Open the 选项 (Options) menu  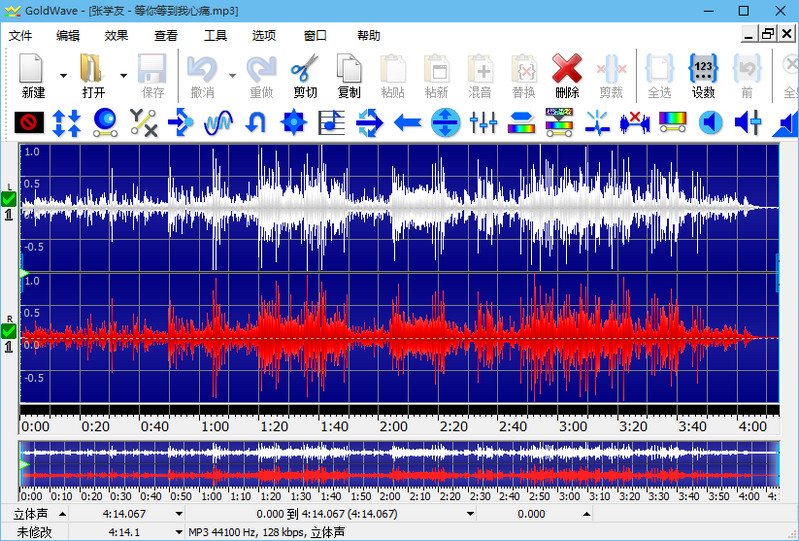264,36
